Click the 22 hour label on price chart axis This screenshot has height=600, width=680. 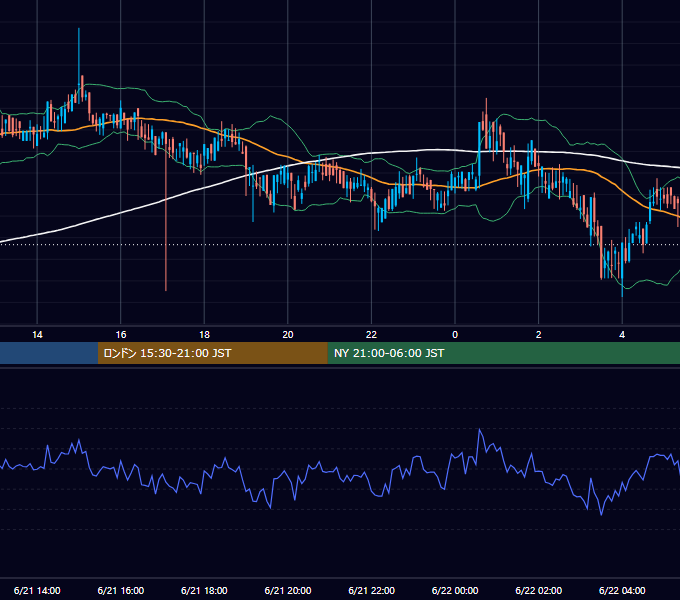371,335
